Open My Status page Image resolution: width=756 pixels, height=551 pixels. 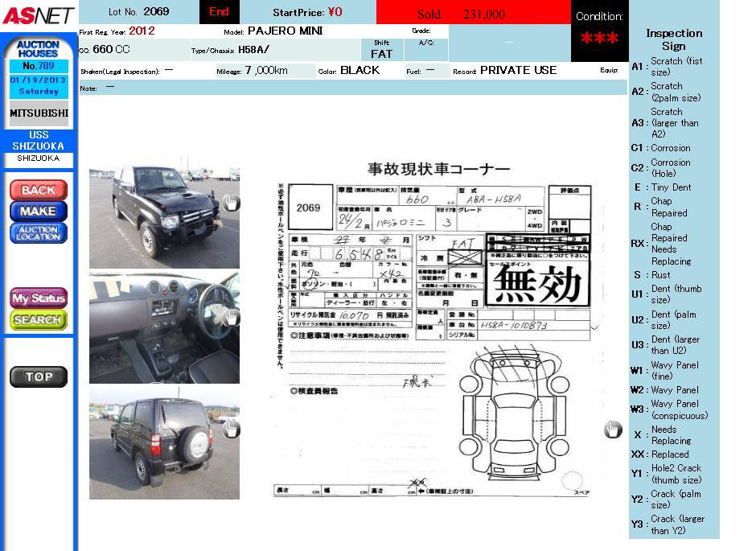pos(38,298)
